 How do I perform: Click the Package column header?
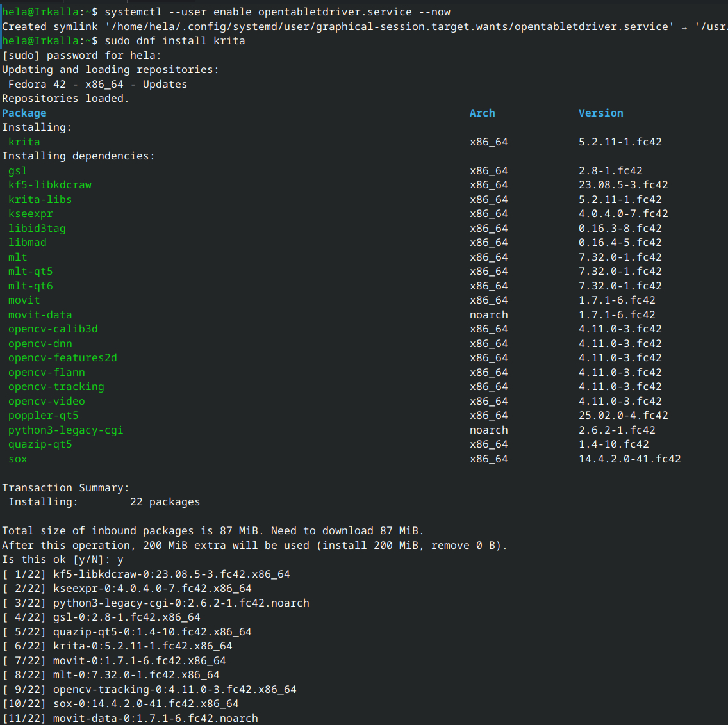(24, 113)
